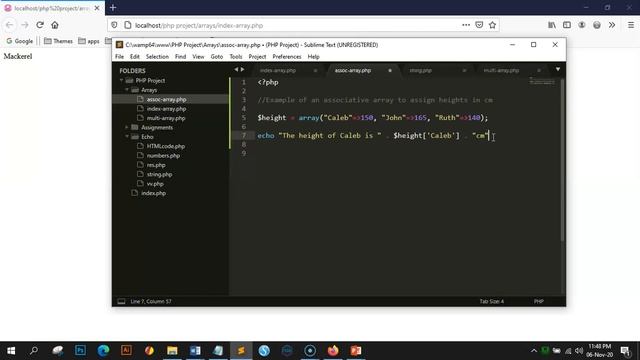Go to Firefox home page
The image size is (640, 360).
click(55, 25)
